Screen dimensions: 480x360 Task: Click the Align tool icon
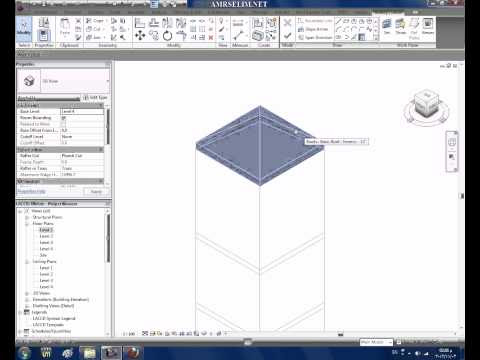[140, 23]
